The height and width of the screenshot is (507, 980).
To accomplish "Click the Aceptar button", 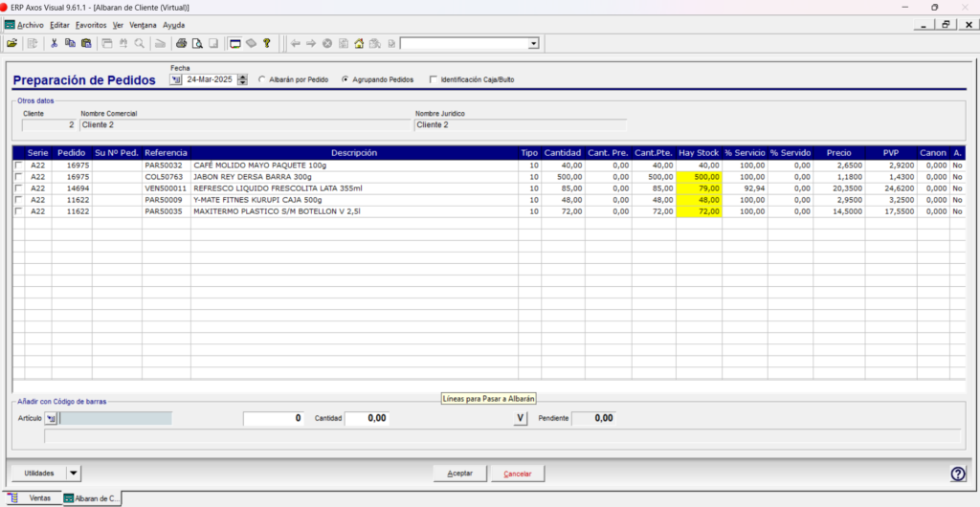I will [x=460, y=474].
